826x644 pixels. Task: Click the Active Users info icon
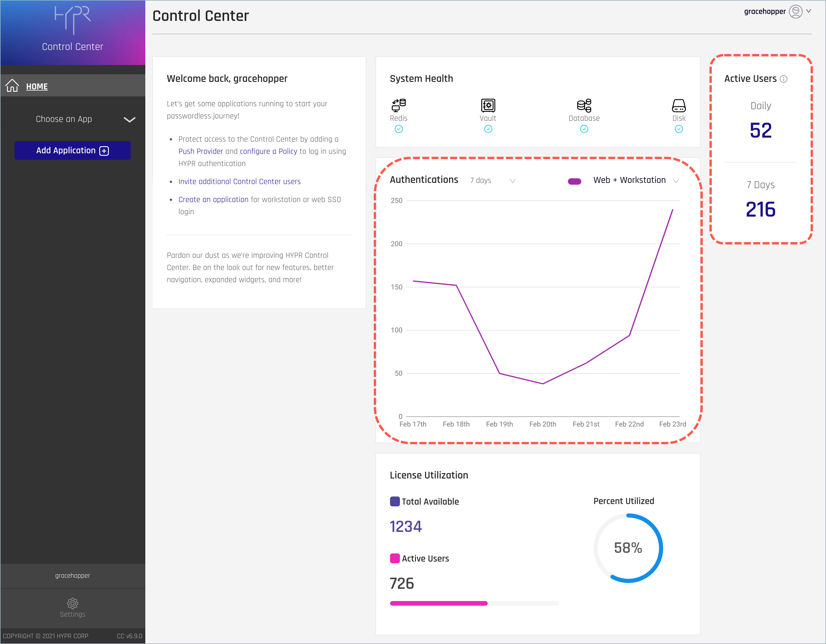(x=784, y=79)
